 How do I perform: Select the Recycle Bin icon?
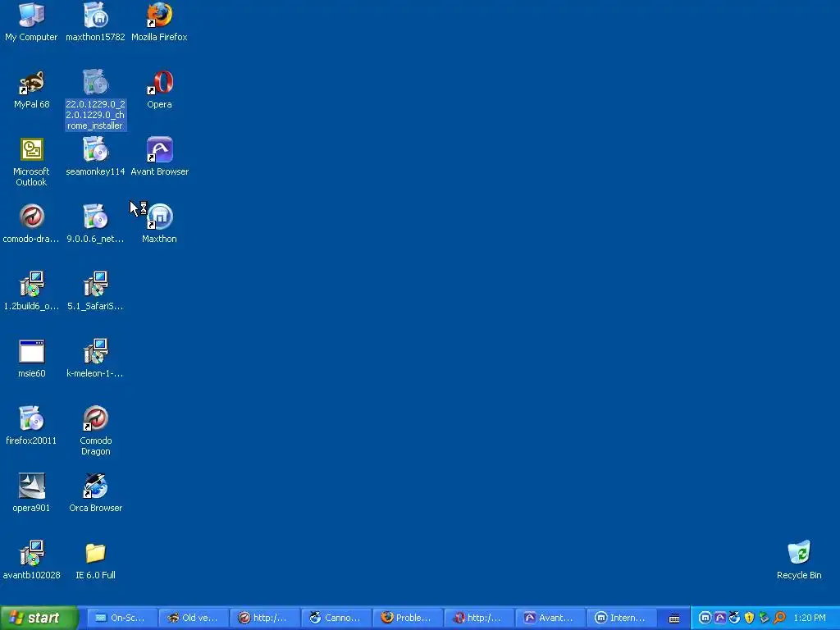point(799,559)
